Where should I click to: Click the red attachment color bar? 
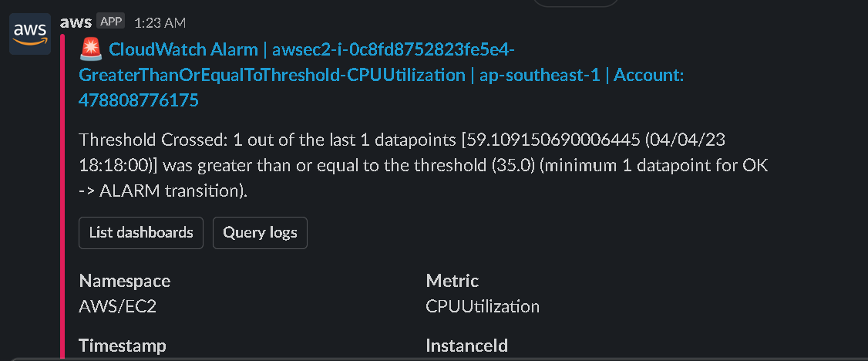62,193
